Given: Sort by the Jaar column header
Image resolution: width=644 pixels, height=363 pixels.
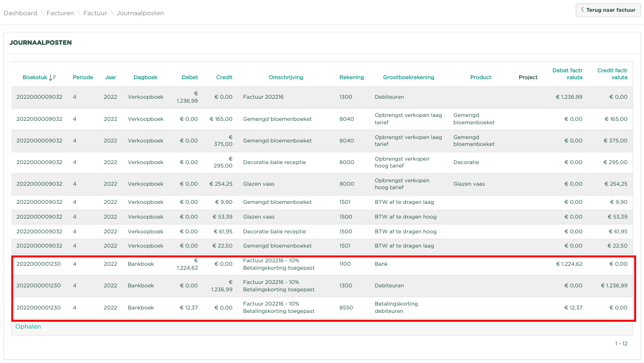Looking at the screenshot, I should point(110,77).
